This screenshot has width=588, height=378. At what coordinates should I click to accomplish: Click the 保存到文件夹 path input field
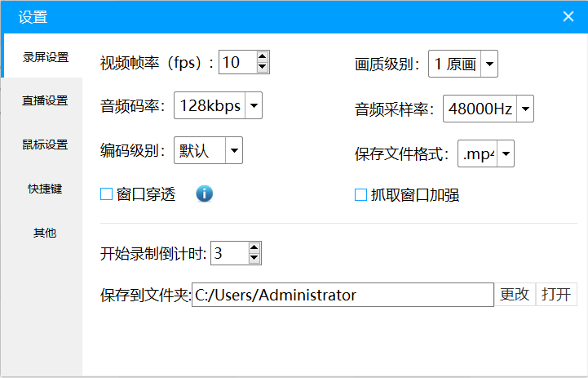point(343,295)
